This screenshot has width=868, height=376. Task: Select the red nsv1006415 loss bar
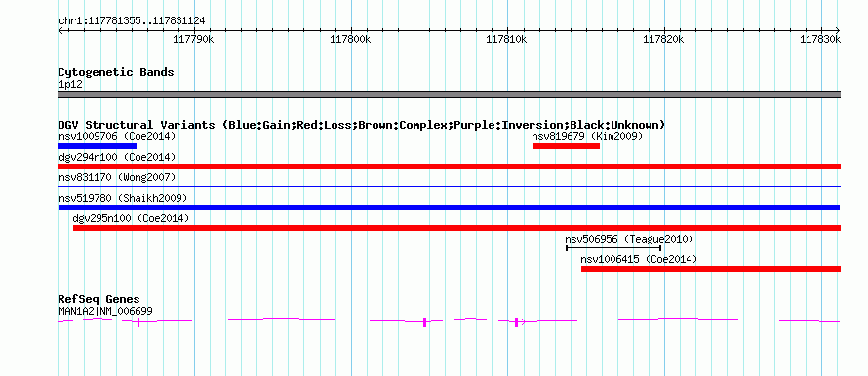tap(711, 269)
